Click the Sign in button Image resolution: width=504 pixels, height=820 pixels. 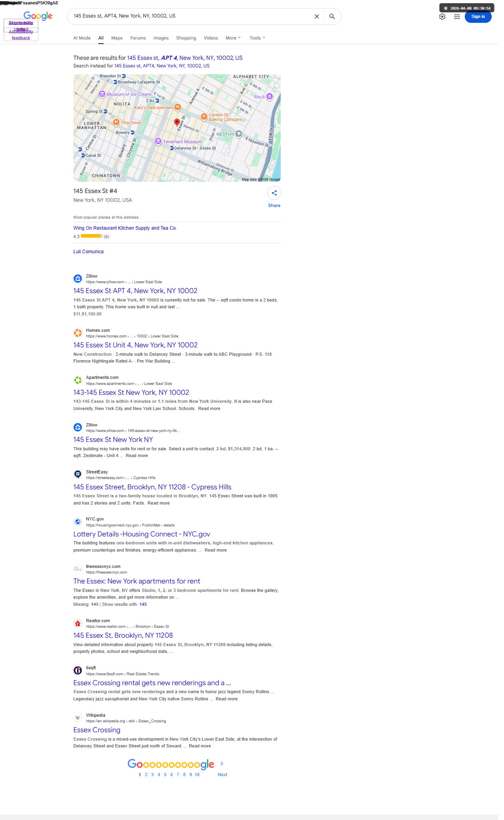click(x=478, y=17)
